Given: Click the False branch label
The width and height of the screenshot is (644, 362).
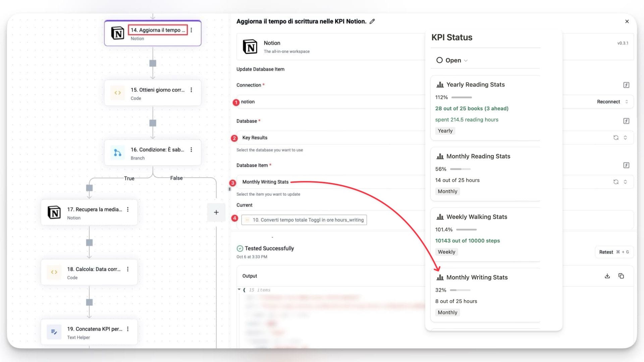Looking at the screenshot, I should tap(176, 178).
